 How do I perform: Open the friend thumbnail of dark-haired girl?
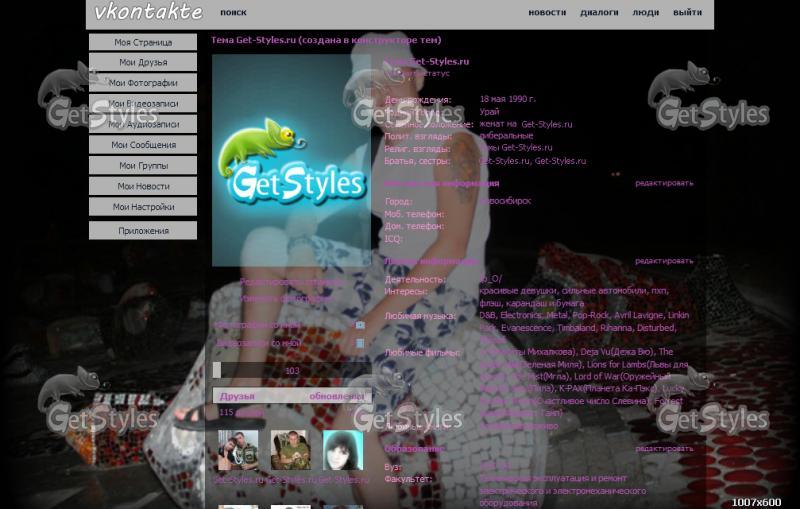pos(343,450)
